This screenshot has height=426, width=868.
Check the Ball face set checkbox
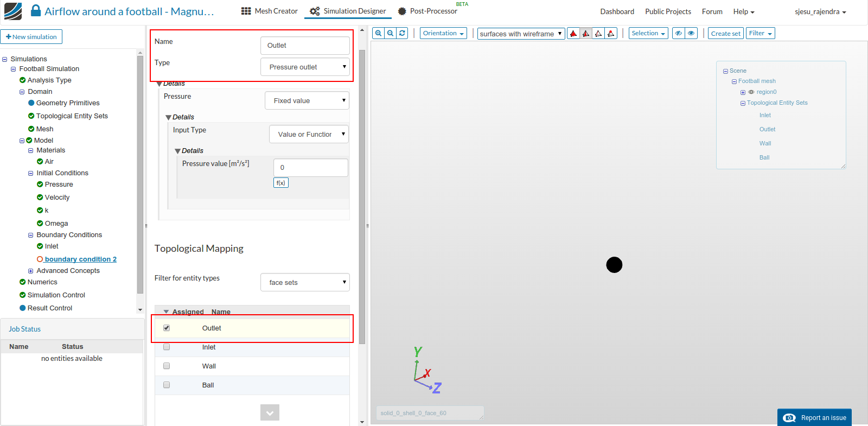[167, 385]
